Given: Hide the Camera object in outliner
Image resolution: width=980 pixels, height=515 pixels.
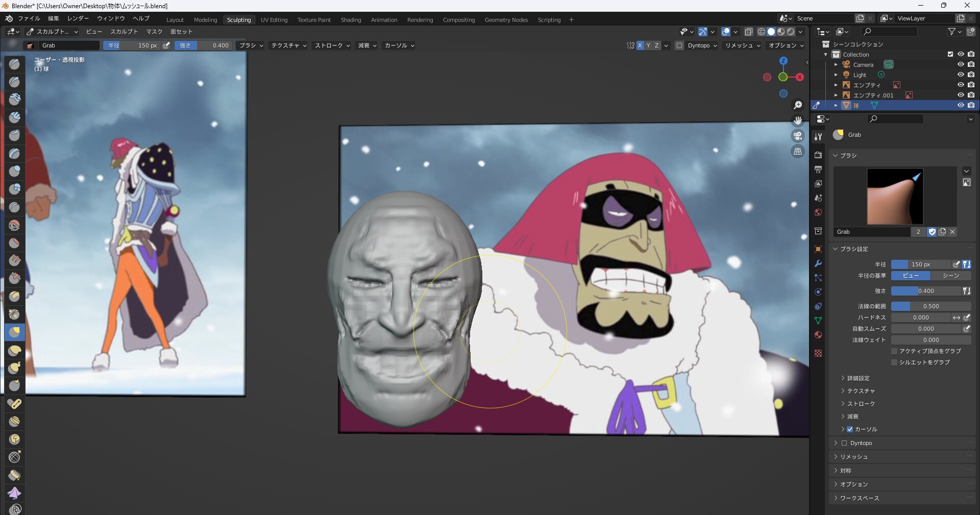Looking at the screenshot, I should tap(960, 65).
